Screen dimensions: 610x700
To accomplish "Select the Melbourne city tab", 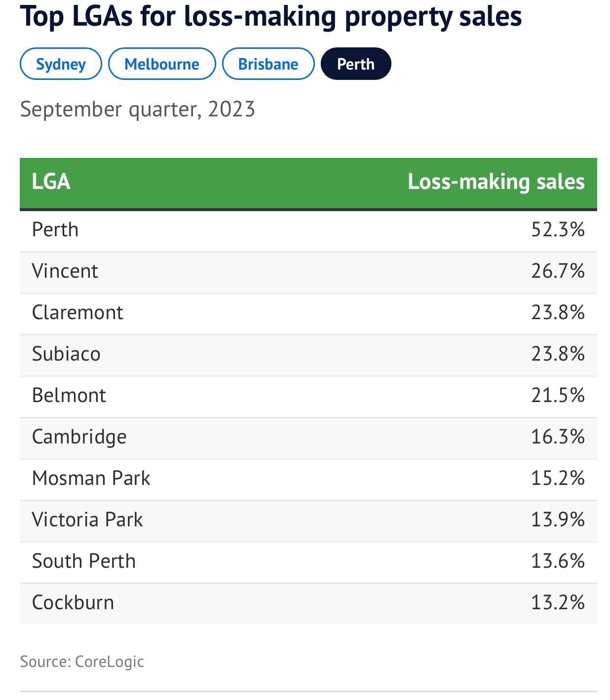I will 162,64.
